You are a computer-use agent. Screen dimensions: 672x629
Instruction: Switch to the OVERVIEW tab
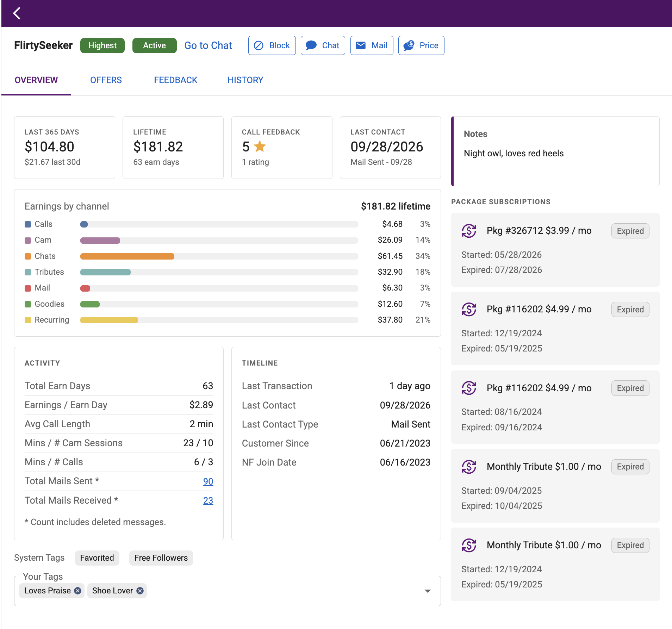(x=36, y=80)
